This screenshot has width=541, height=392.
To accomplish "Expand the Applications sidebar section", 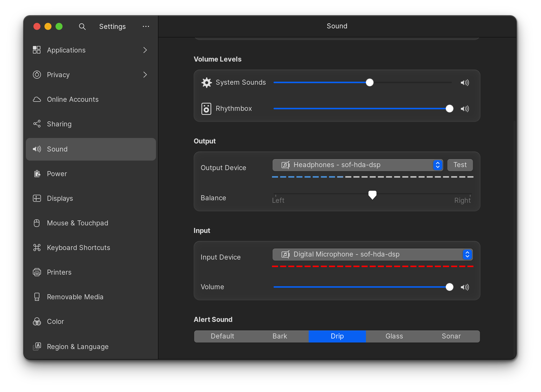I will pyautogui.click(x=145, y=50).
